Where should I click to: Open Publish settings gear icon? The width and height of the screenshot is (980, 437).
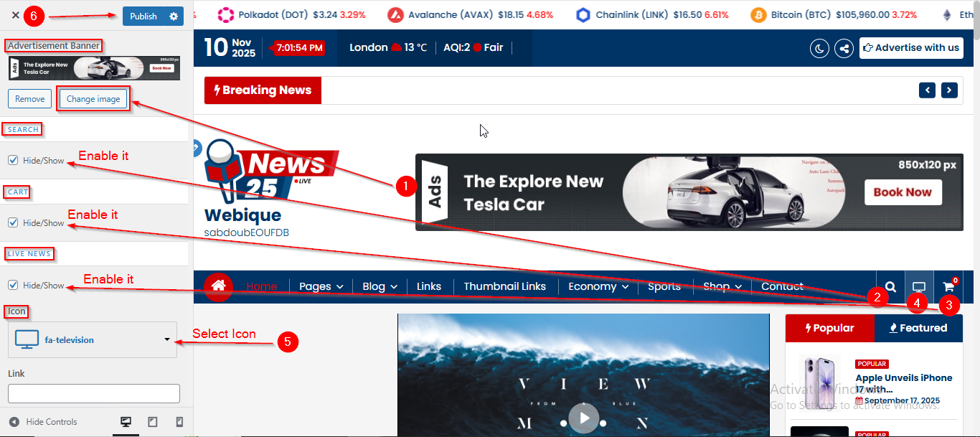coord(174,17)
